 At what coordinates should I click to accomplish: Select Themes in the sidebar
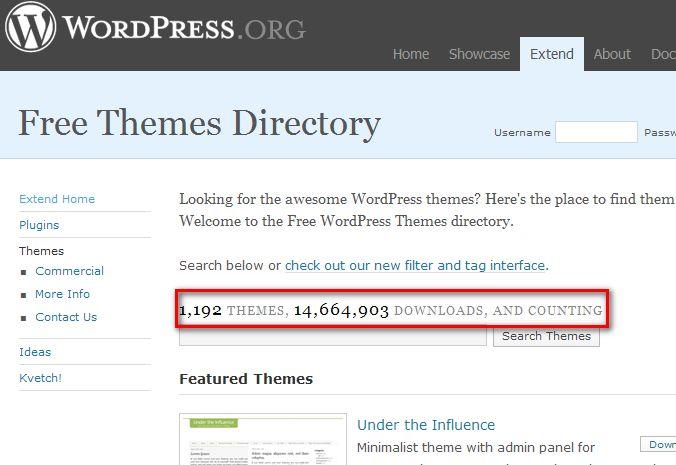click(41, 251)
